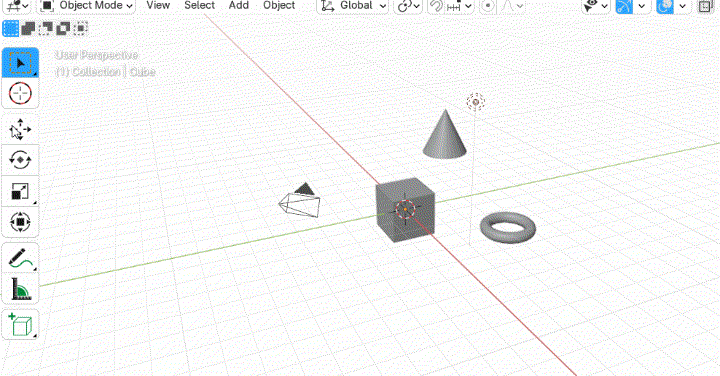Viewport: 720px width, 376px height.
Task: Expand Global transform orientation dropdown
Action: coord(353,6)
